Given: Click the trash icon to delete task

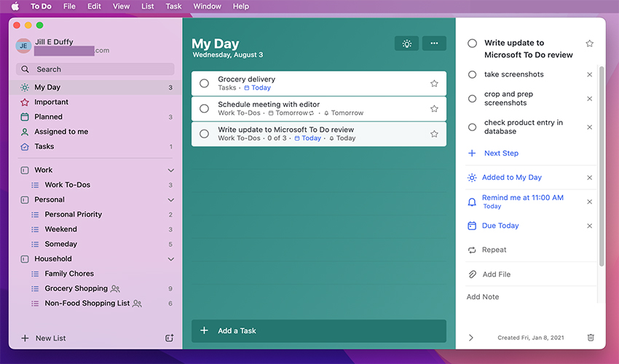Looking at the screenshot, I should tap(591, 338).
